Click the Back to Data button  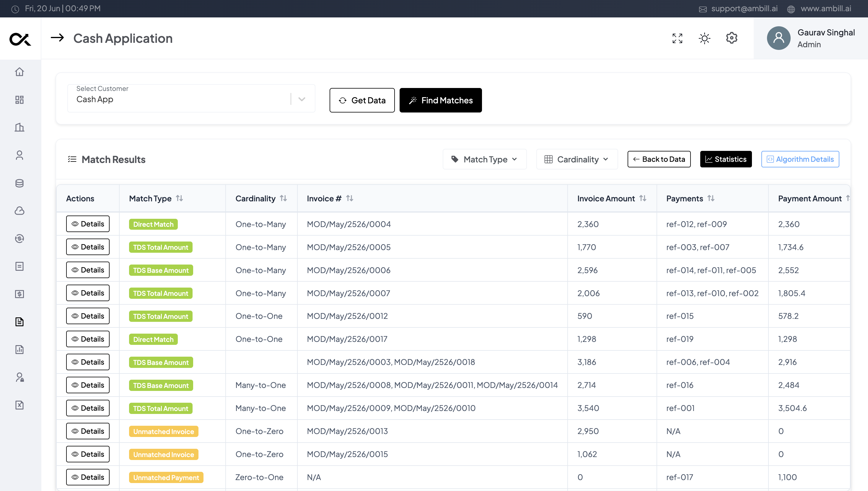tap(659, 159)
